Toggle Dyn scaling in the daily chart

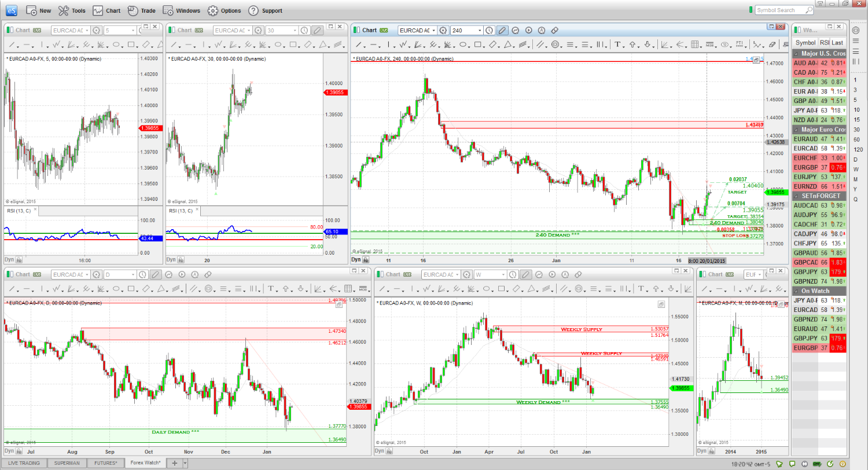point(9,450)
